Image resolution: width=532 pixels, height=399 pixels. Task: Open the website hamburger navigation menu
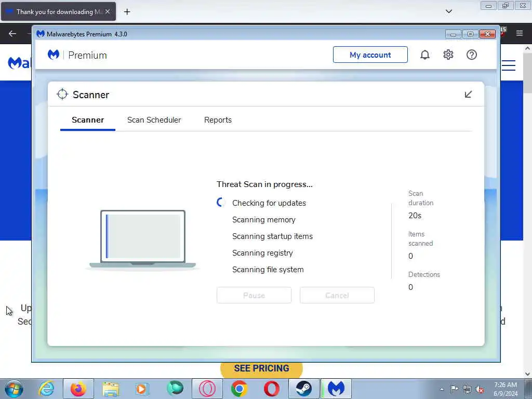tap(509, 65)
